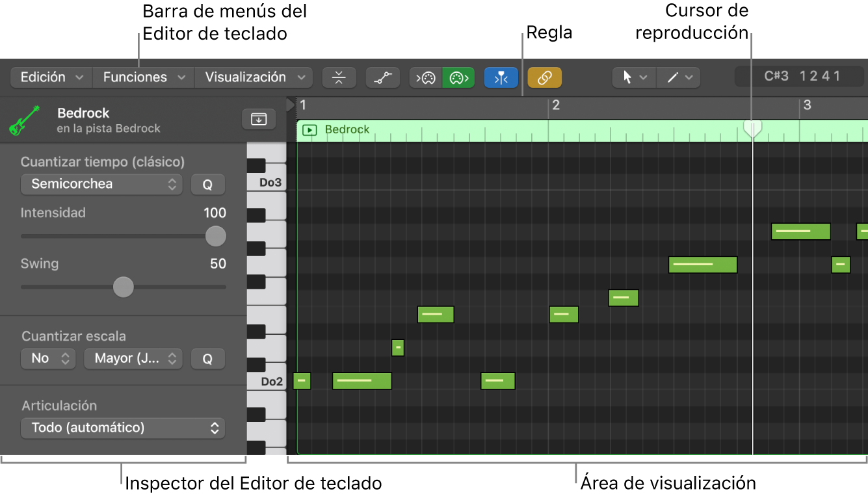Toggle the Collapse Mode icon in toolbar
The image size is (868, 498).
[339, 77]
